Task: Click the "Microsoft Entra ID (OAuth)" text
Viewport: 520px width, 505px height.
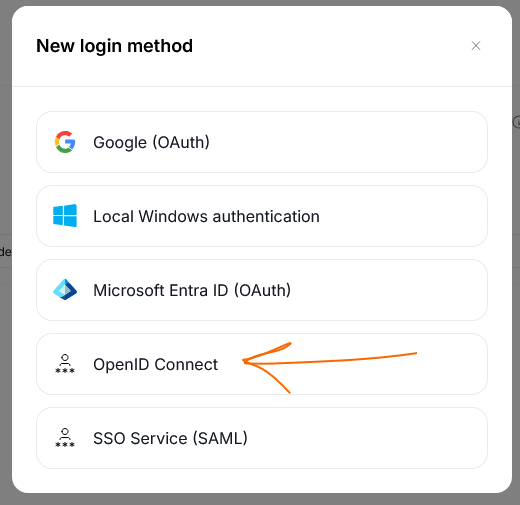Action: pyautogui.click(x=192, y=290)
